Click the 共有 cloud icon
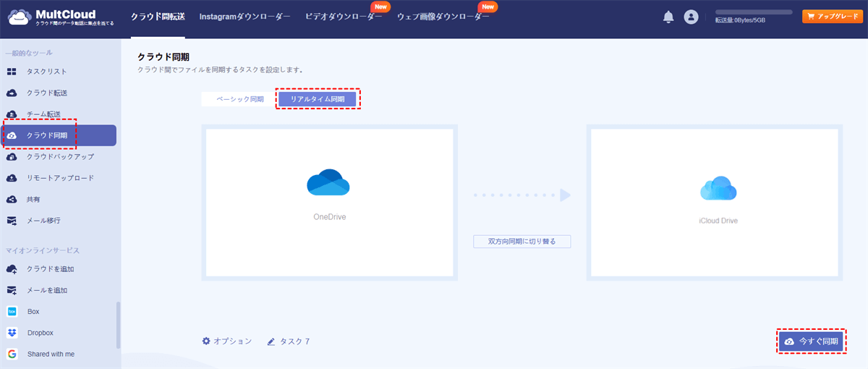The width and height of the screenshot is (868, 369). [12, 199]
